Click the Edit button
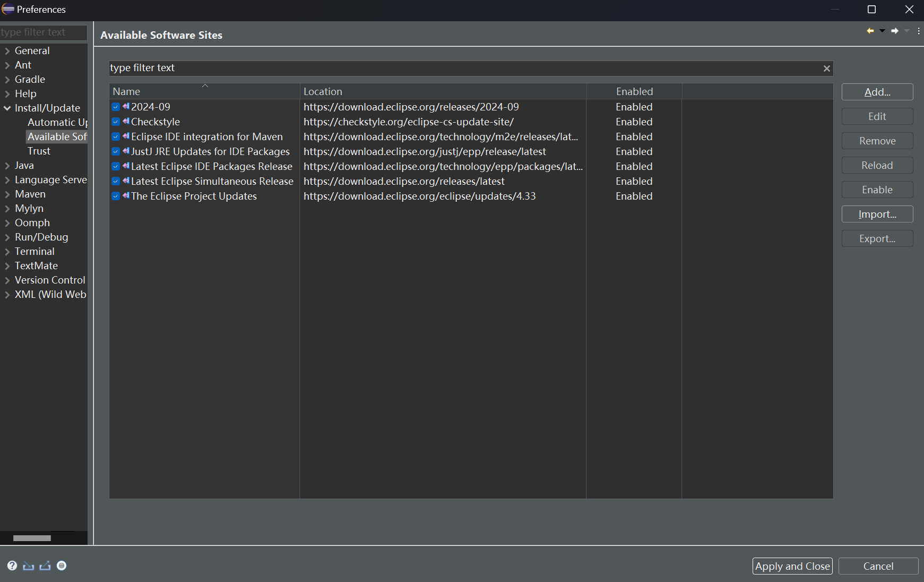This screenshot has width=924, height=582. pos(877,116)
